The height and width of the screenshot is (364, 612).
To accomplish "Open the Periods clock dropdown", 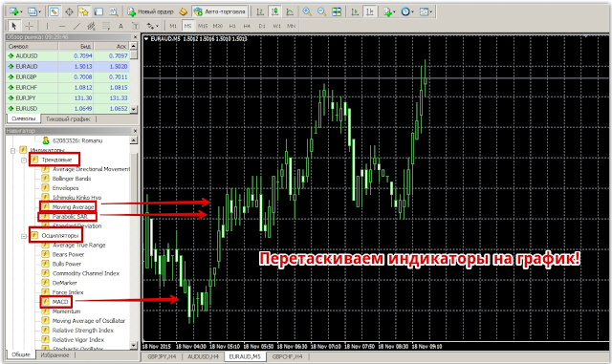I will (x=406, y=11).
